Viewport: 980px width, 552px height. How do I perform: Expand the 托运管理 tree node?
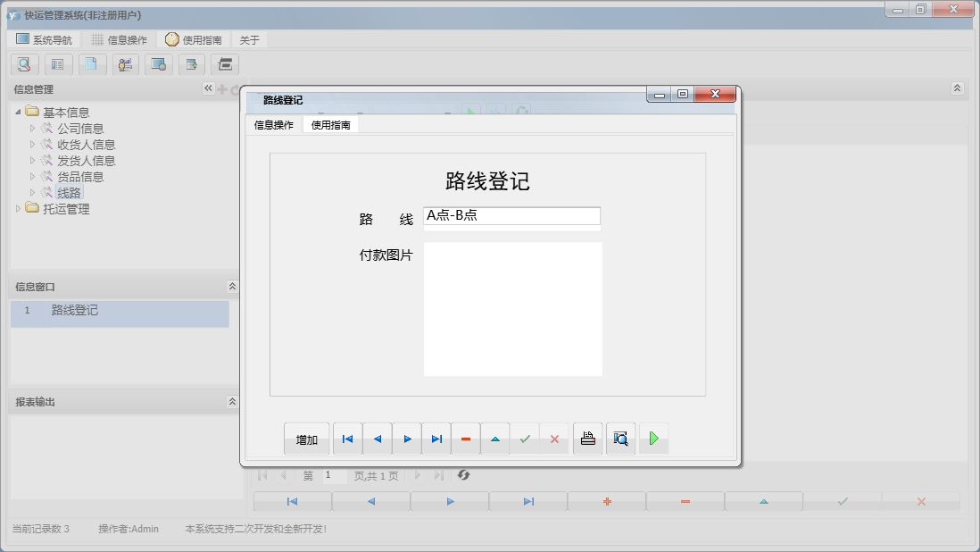click(19, 208)
